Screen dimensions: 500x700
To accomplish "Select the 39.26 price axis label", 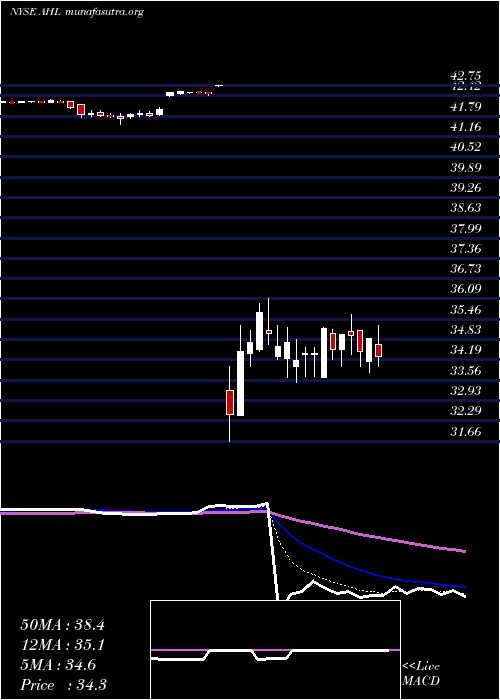I will point(466,188).
